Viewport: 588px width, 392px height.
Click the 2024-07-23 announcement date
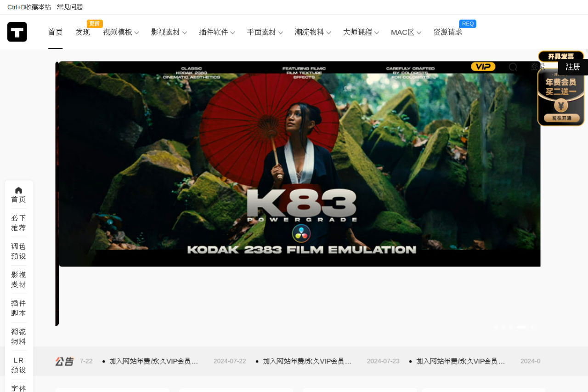point(383,361)
